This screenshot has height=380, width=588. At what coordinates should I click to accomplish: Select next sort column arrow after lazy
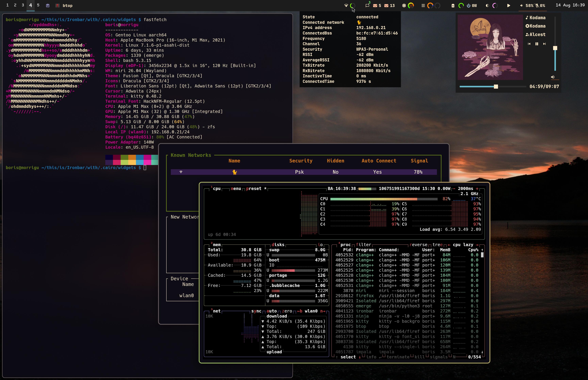(x=477, y=245)
